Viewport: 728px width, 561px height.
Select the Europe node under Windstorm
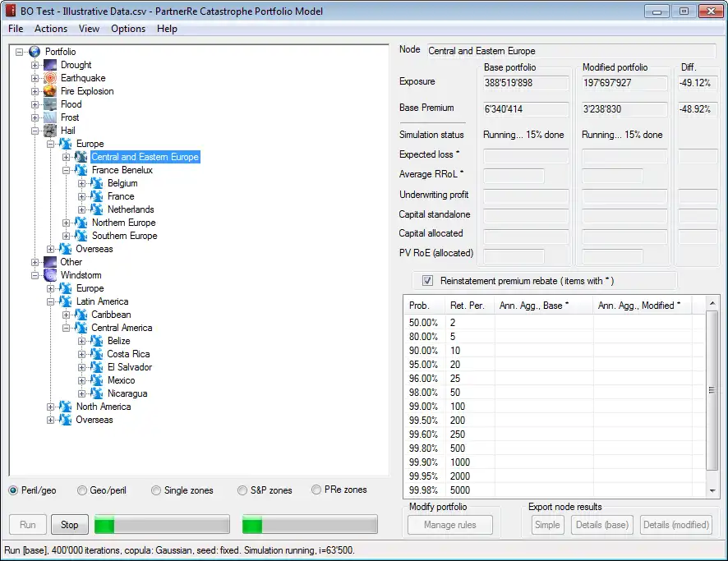click(x=90, y=288)
